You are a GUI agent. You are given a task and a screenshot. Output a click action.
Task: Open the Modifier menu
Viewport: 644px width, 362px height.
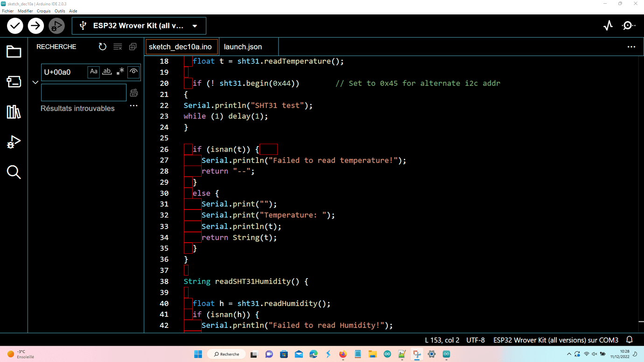click(x=25, y=11)
